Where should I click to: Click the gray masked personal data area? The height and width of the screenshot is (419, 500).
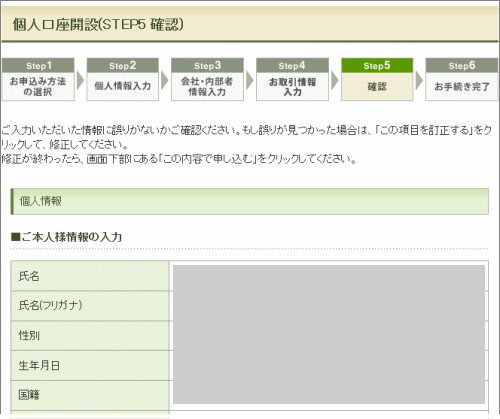[x=329, y=334]
